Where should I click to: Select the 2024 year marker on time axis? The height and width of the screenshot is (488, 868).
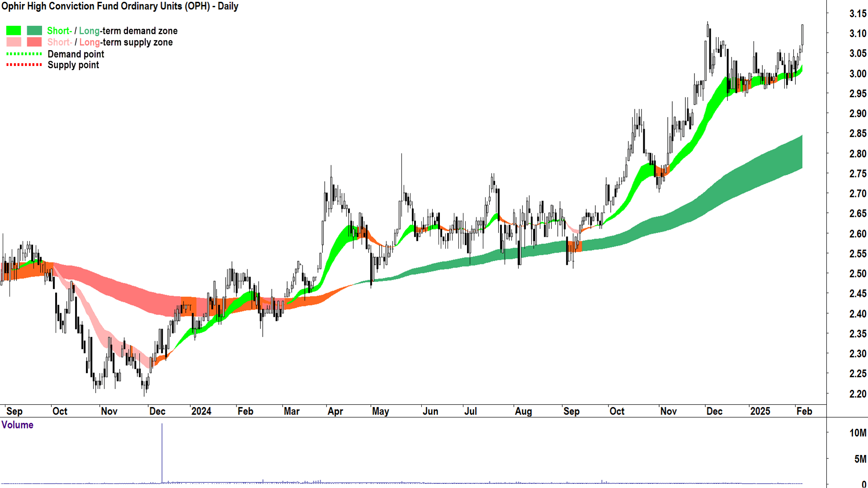click(201, 411)
